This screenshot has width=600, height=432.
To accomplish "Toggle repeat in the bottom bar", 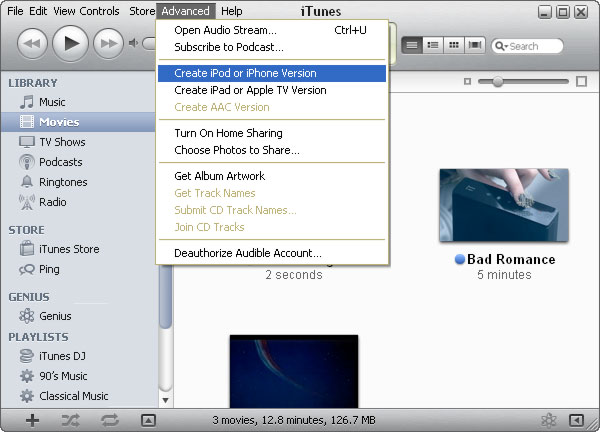I will [110, 420].
